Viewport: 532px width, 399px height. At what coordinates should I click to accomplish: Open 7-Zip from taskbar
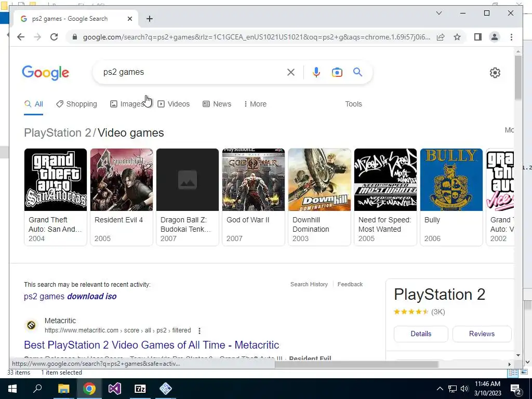pos(140,389)
